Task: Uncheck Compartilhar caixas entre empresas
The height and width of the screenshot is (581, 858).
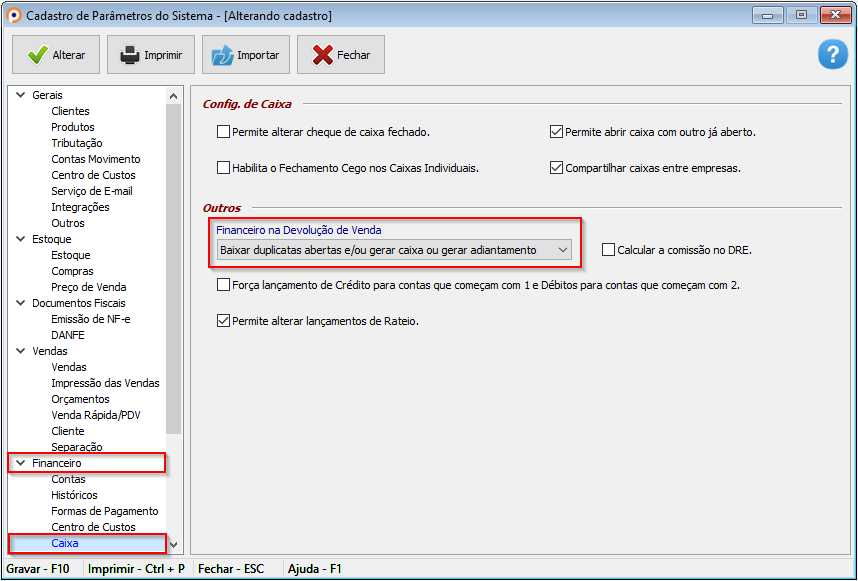Action: click(x=557, y=168)
